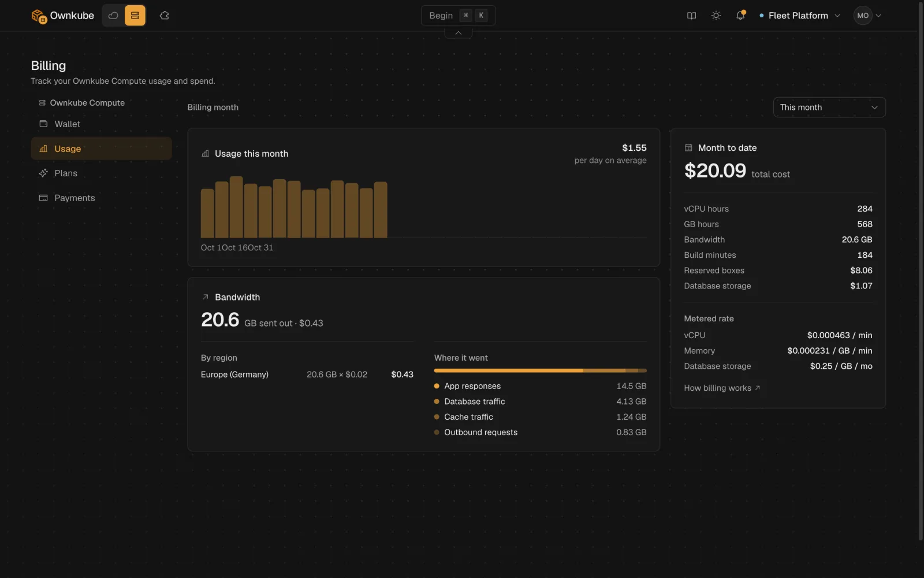The image size is (924, 578).
Task: Open the This month period dropdown
Action: click(x=829, y=108)
